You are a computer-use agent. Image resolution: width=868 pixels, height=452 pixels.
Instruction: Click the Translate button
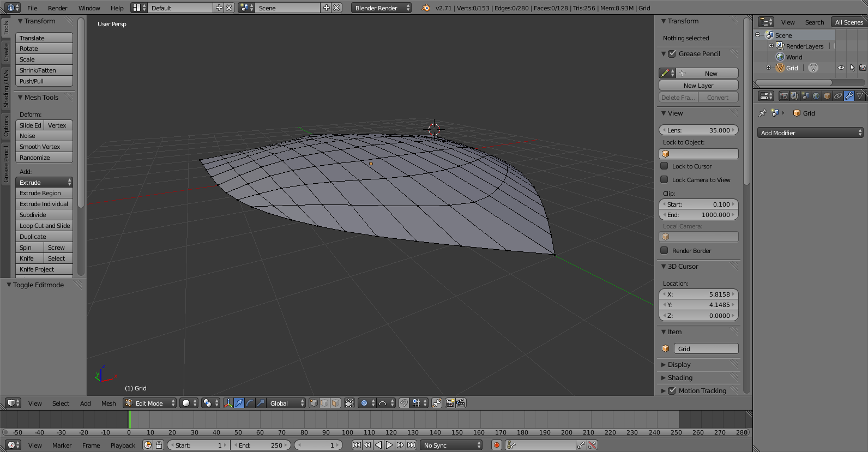click(x=44, y=38)
